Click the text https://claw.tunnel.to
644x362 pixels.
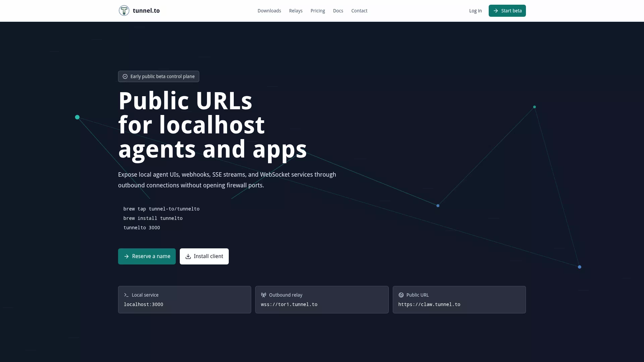[x=429, y=304]
